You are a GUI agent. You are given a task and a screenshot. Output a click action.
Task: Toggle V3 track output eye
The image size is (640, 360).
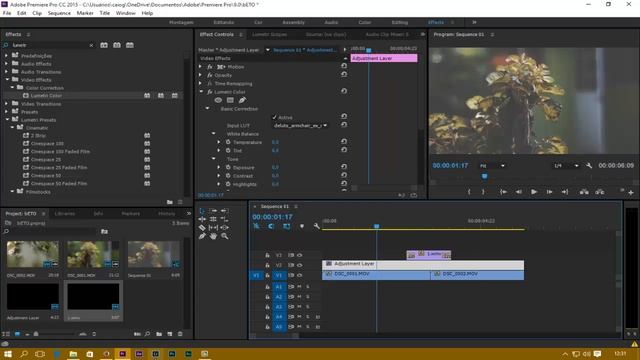pos(300,255)
